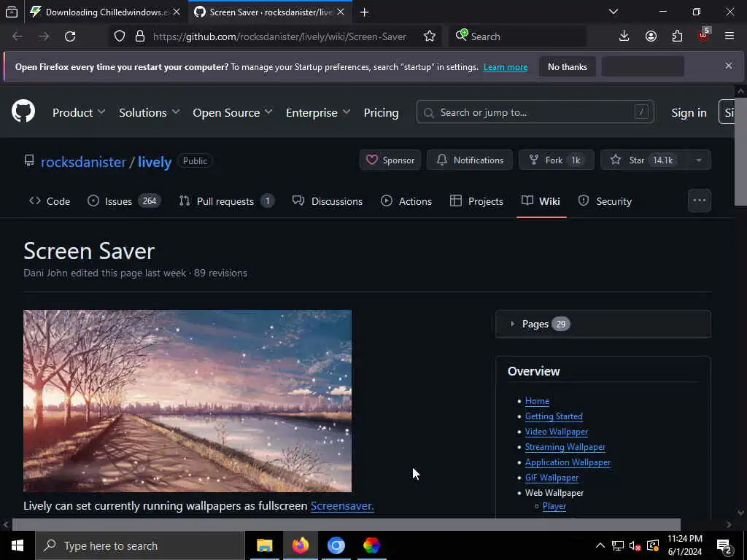Click the Firefox taskbar icon
This screenshot has width=747, height=560.
pyautogui.click(x=300, y=545)
